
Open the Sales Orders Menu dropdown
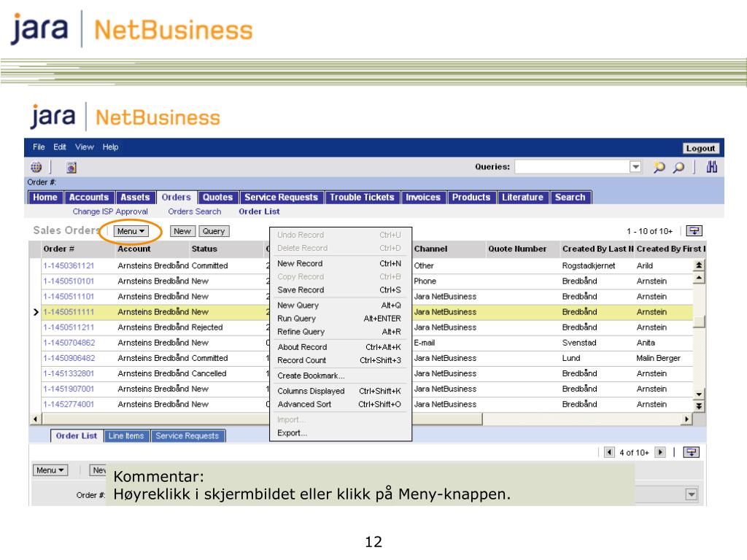131,231
